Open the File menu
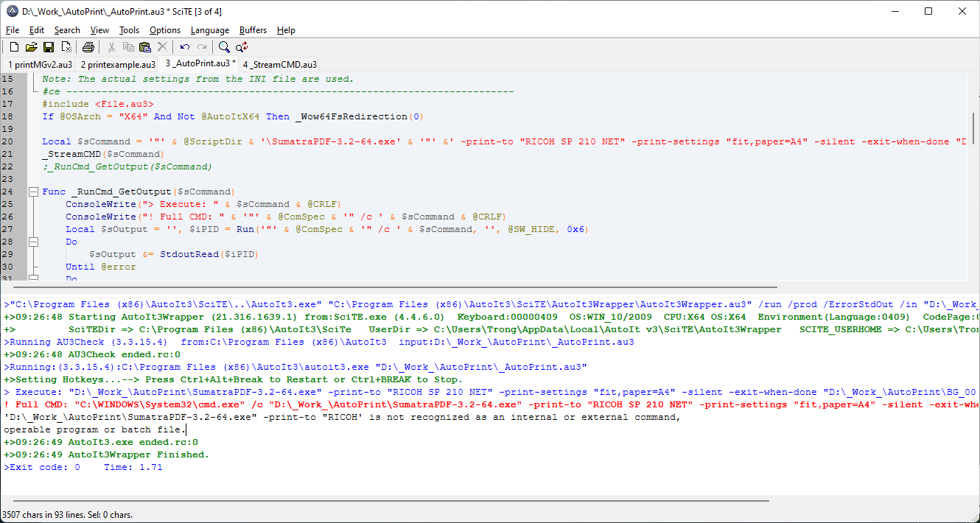Viewport: 980px width, 523px height. [13, 30]
